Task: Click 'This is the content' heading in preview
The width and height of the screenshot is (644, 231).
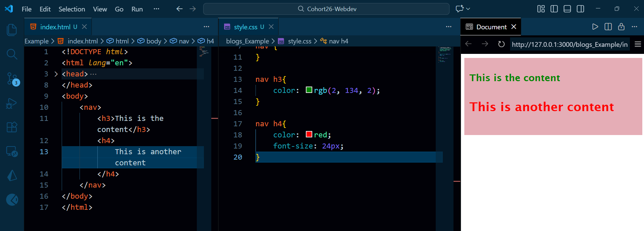Action: 515,78
